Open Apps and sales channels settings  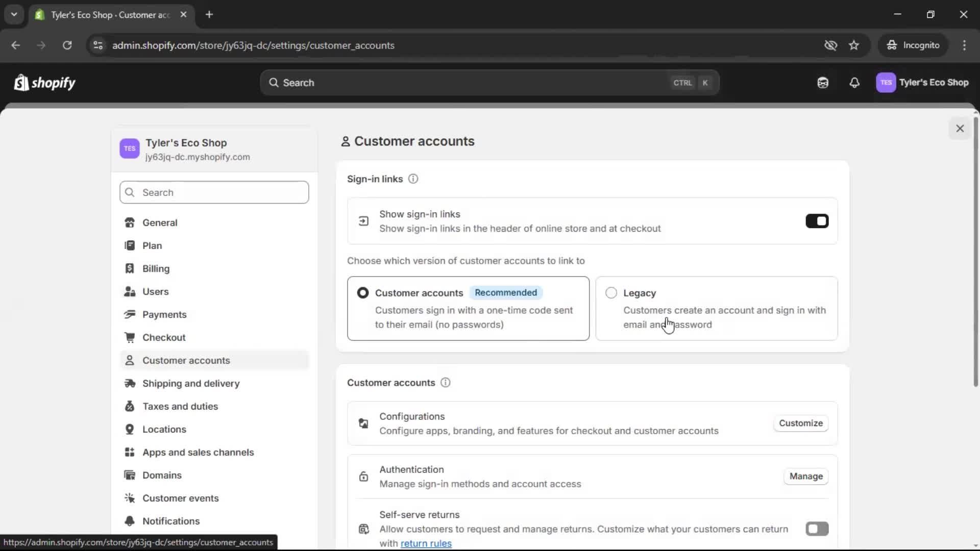(x=214, y=453)
